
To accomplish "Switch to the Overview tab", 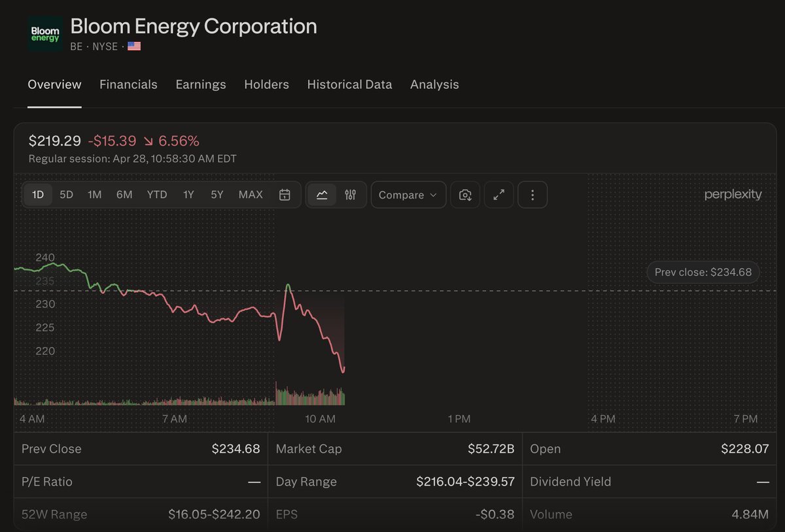I will click(54, 84).
